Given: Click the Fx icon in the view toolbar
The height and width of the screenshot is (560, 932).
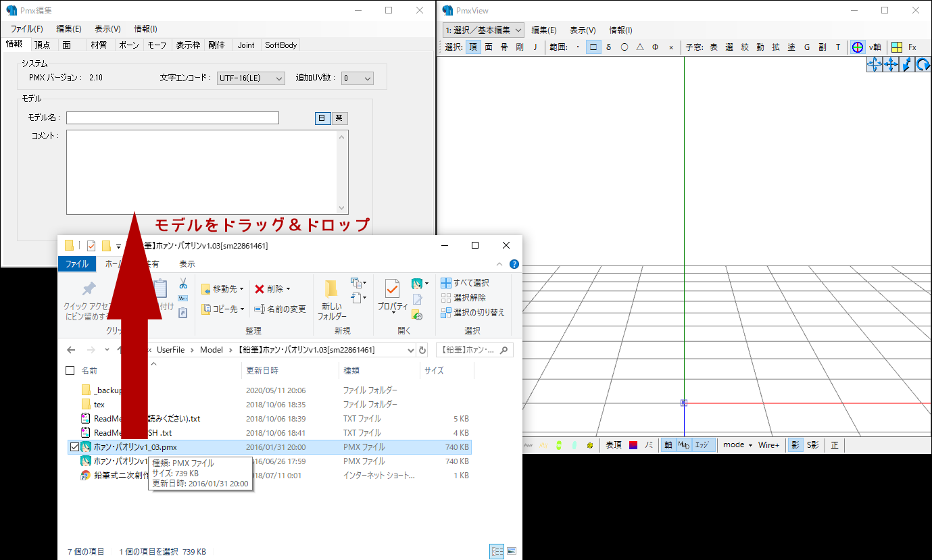Looking at the screenshot, I should pos(914,47).
